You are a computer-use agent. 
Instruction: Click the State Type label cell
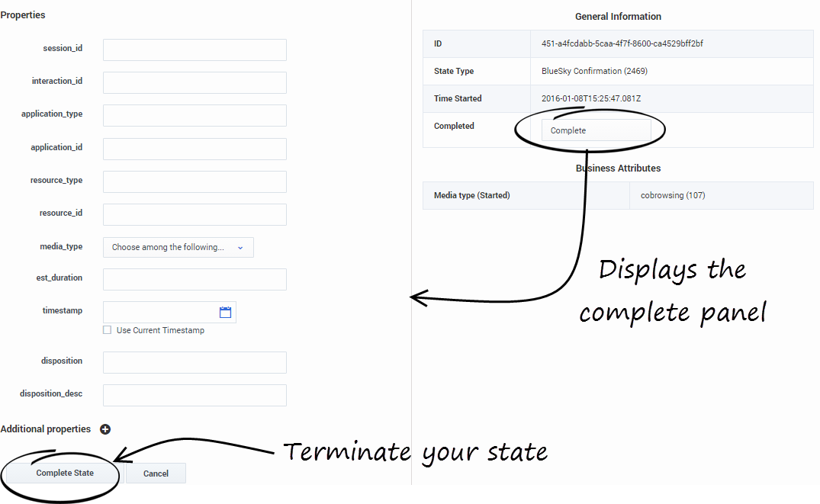pos(477,71)
